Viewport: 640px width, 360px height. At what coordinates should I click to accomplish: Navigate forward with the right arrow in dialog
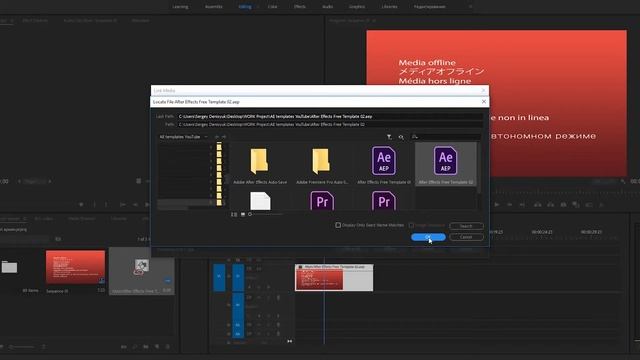pos(224,137)
